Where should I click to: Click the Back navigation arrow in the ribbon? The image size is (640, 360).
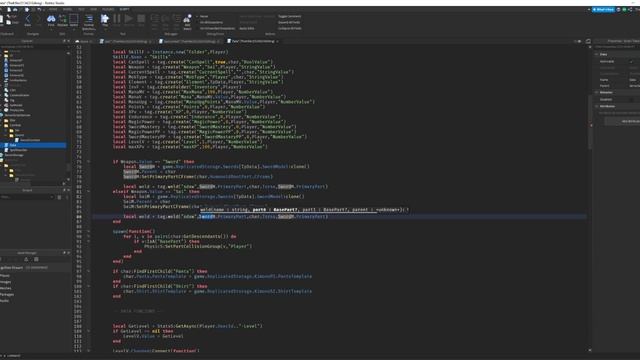click(x=28, y=20)
